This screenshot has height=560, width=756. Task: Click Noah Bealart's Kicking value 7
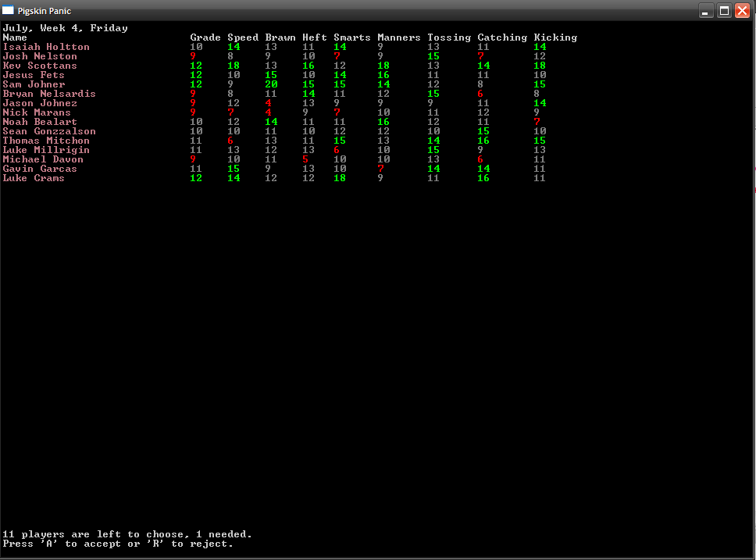pos(537,122)
